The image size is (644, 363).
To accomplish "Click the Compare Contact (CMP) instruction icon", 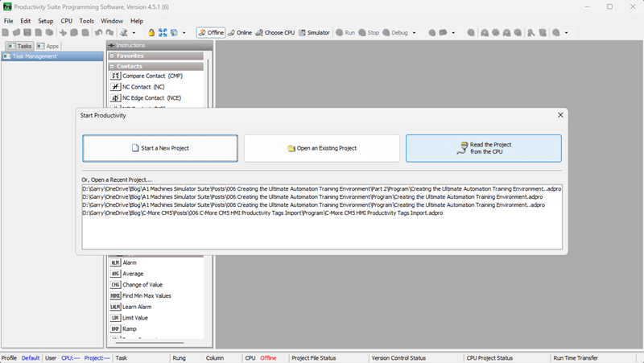I will (115, 76).
